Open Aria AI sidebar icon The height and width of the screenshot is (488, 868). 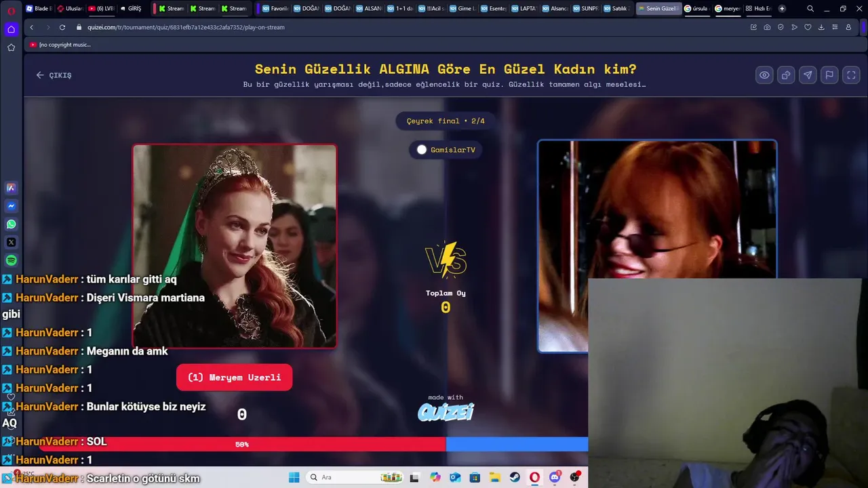11,188
